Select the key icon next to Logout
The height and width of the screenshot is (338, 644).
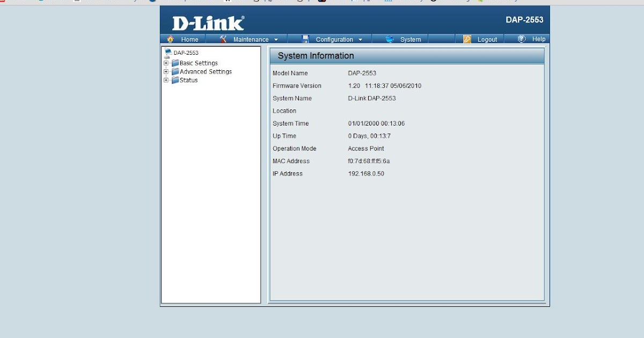(466, 39)
